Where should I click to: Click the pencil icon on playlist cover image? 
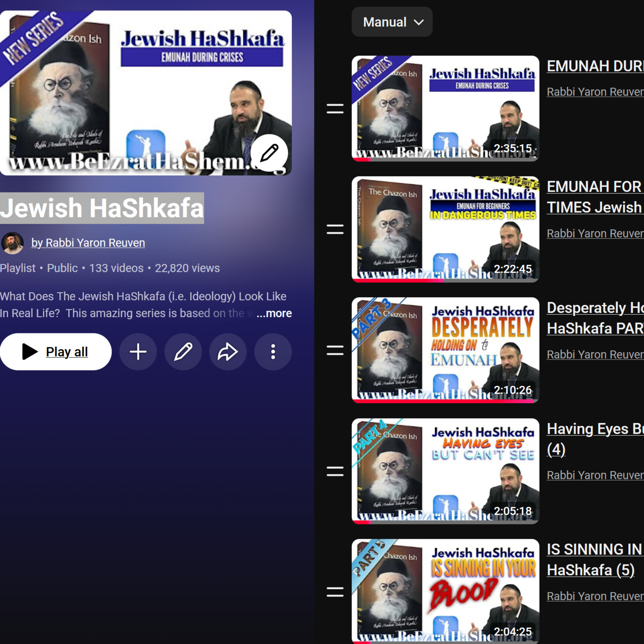click(x=269, y=153)
